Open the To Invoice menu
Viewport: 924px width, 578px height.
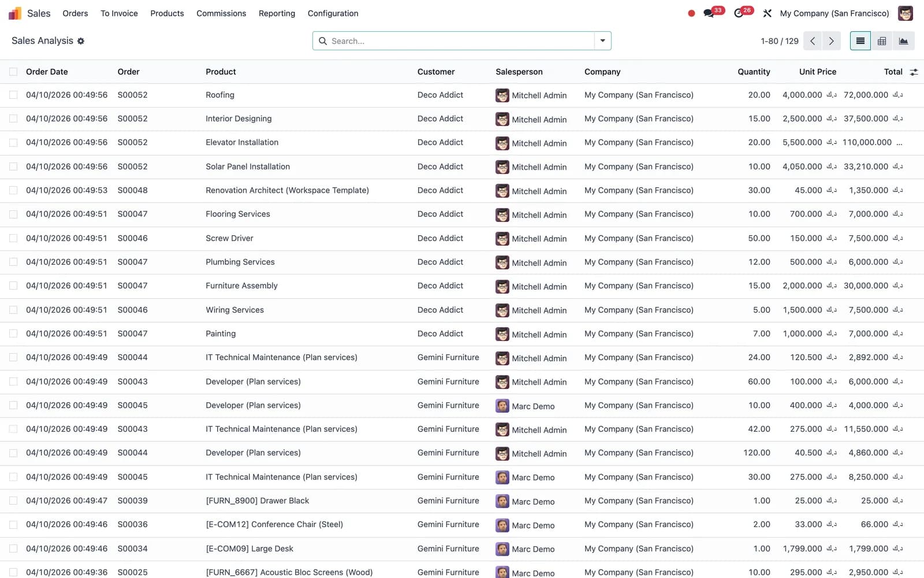(x=119, y=13)
